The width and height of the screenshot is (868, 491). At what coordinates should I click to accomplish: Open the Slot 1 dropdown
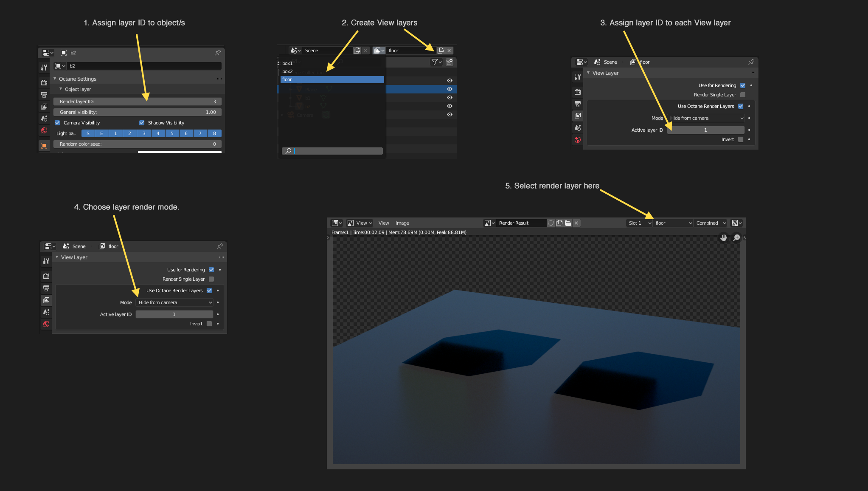[x=639, y=223]
